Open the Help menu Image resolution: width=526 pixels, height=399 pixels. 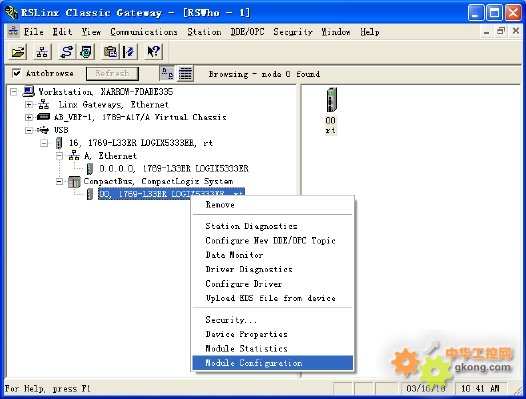(370, 32)
